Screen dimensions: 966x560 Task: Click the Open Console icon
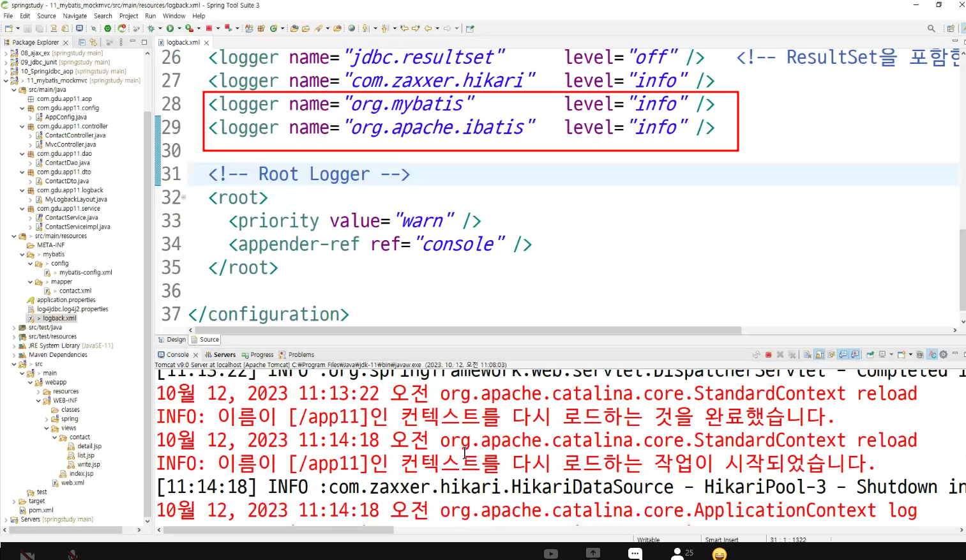tap(901, 354)
